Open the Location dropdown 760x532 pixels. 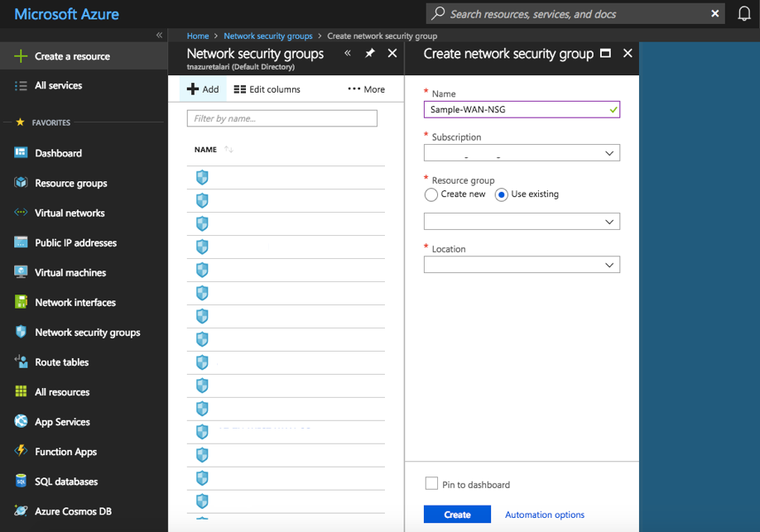click(x=522, y=265)
